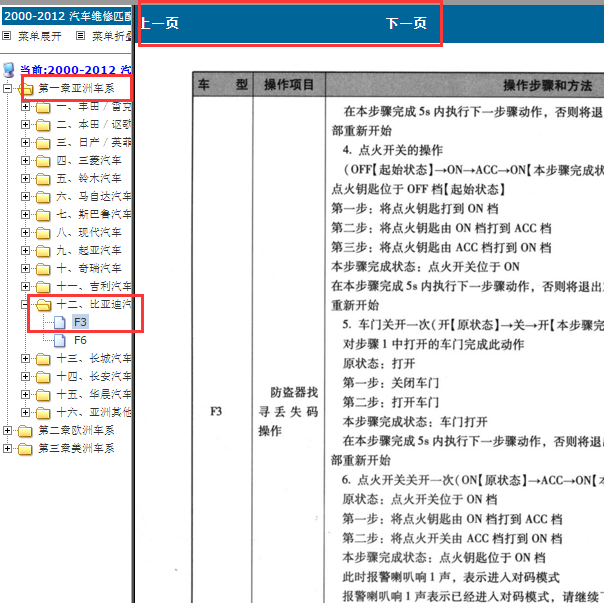This screenshot has width=604, height=603.
Task: Expand the 九、起亚汽车 node
Action: pyautogui.click(x=25, y=250)
